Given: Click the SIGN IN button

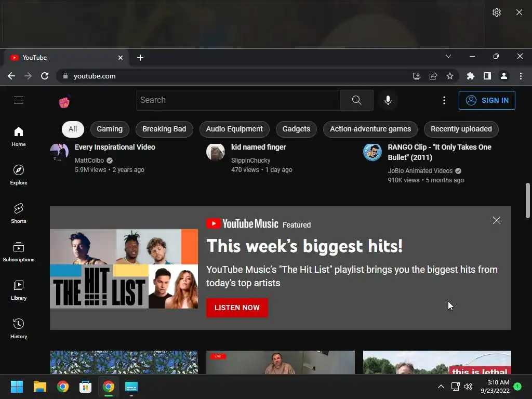Looking at the screenshot, I should coord(487,100).
